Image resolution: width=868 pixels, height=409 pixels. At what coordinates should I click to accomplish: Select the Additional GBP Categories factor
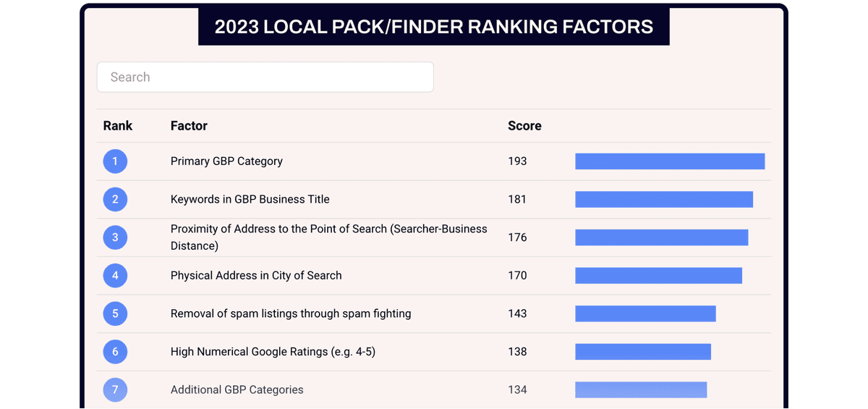237,390
